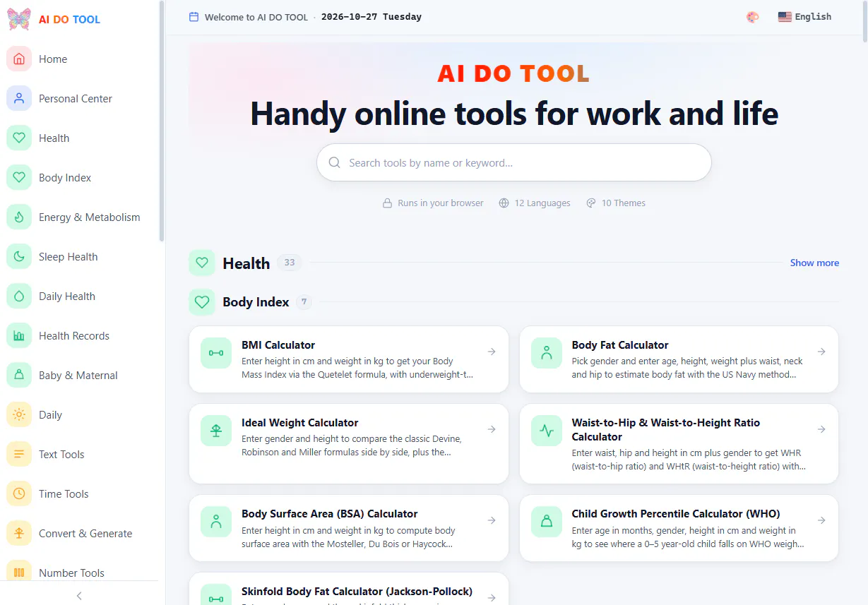
Task: Open Skinfold Body Fat Calculator via arrow
Action: point(492,598)
